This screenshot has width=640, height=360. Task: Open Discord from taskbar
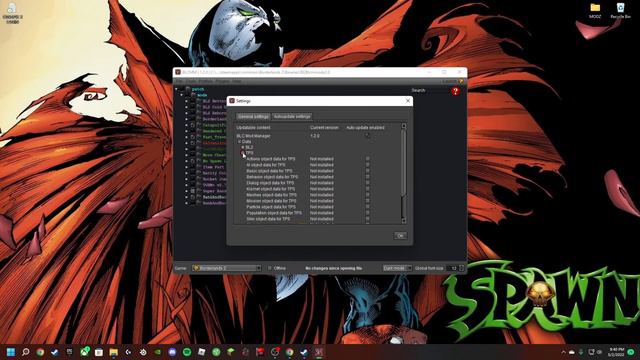pyautogui.click(x=172, y=352)
